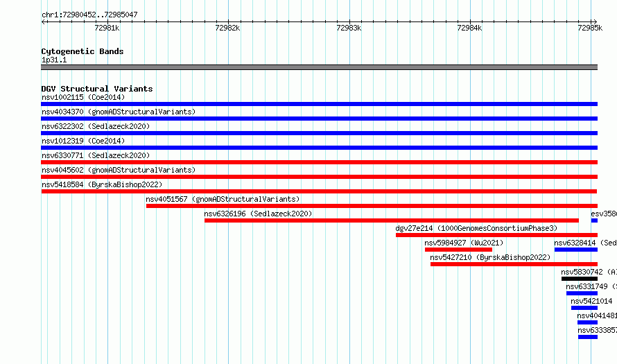Viewport: 617px width, 364px height.
Task: Click the short red bar under nsv5984927
Action: point(458,250)
